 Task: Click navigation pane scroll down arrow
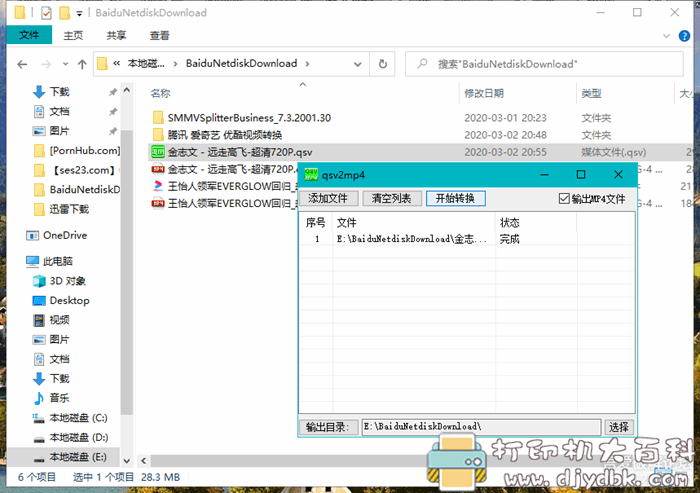coord(127,461)
